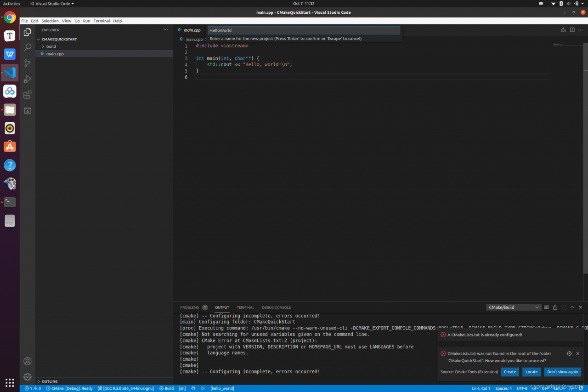Switch to the TERMINAL tab

pos(245,307)
